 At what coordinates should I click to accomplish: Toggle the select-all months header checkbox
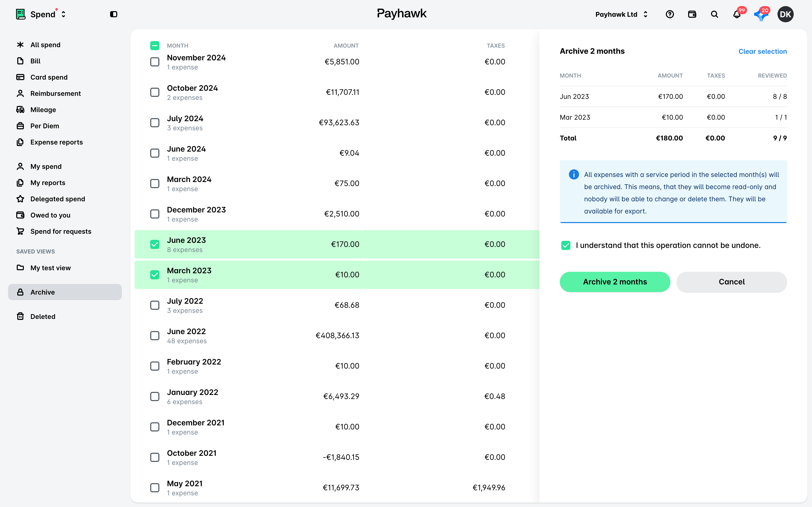[x=155, y=46]
